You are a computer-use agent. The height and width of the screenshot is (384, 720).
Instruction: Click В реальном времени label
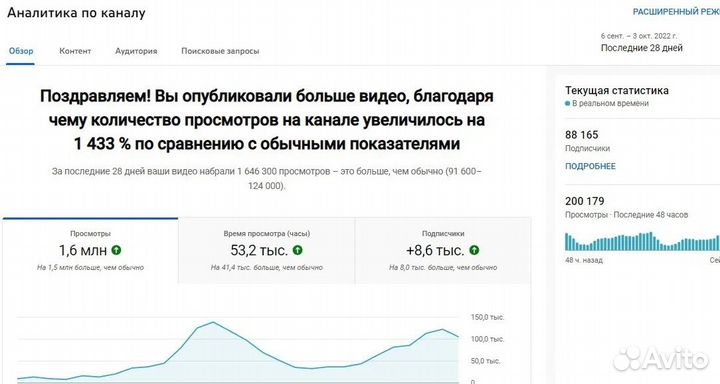coord(610,104)
